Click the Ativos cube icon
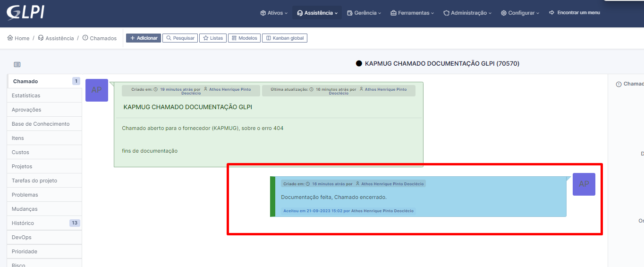 pos(263,13)
